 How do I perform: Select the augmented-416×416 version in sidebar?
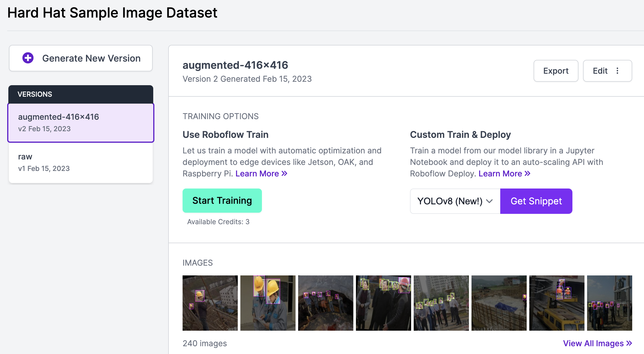(x=81, y=123)
